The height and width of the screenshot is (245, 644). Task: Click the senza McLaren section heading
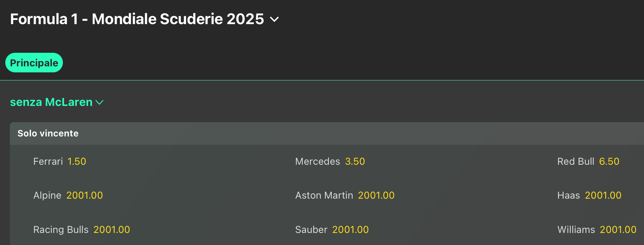51,102
